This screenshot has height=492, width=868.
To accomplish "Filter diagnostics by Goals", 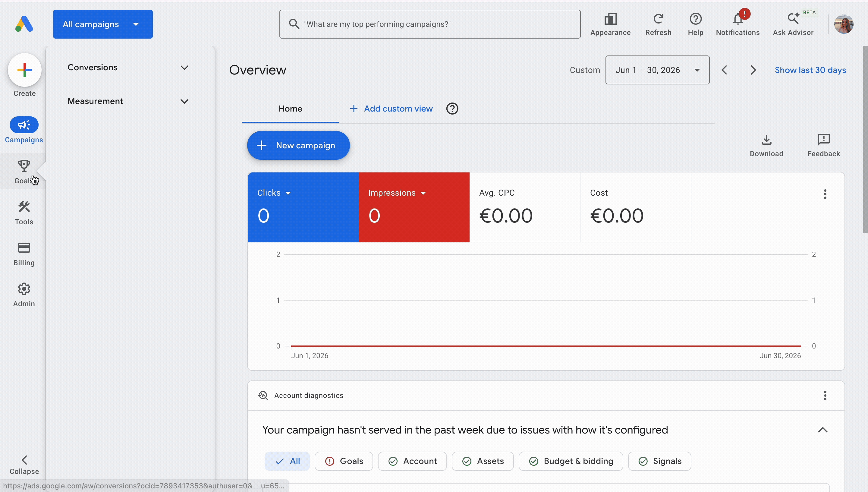I will 344,461.
